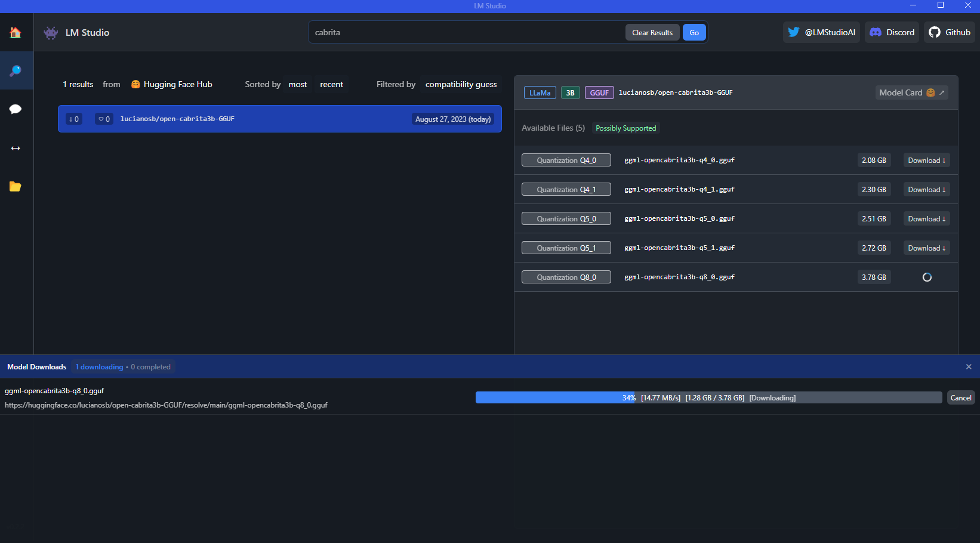Open the Github link button
This screenshot has width=980, height=543.
[x=950, y=32]
